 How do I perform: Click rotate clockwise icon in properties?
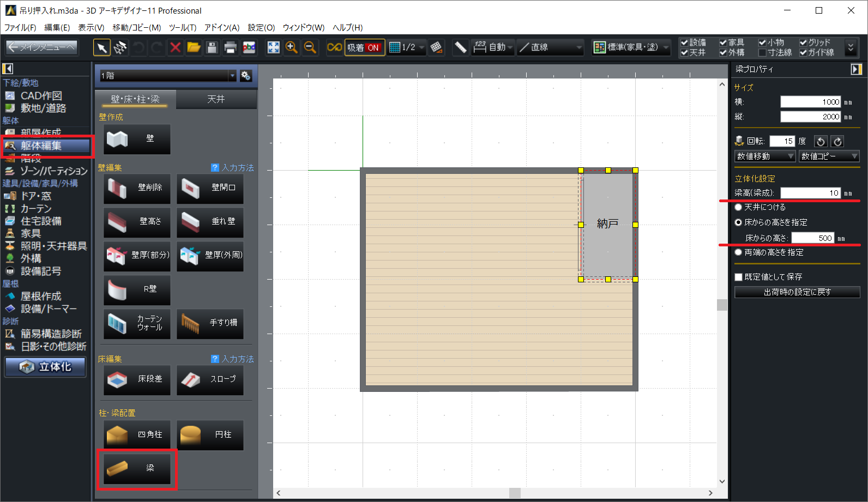(x=837, y=142)
